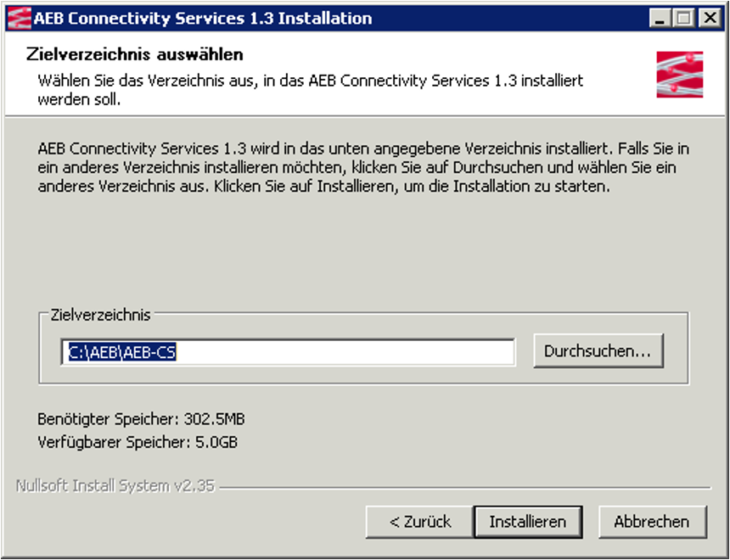Click the AEB installer icon in title bar
This screenshot has width=730, height=560.
coord(18,18)
